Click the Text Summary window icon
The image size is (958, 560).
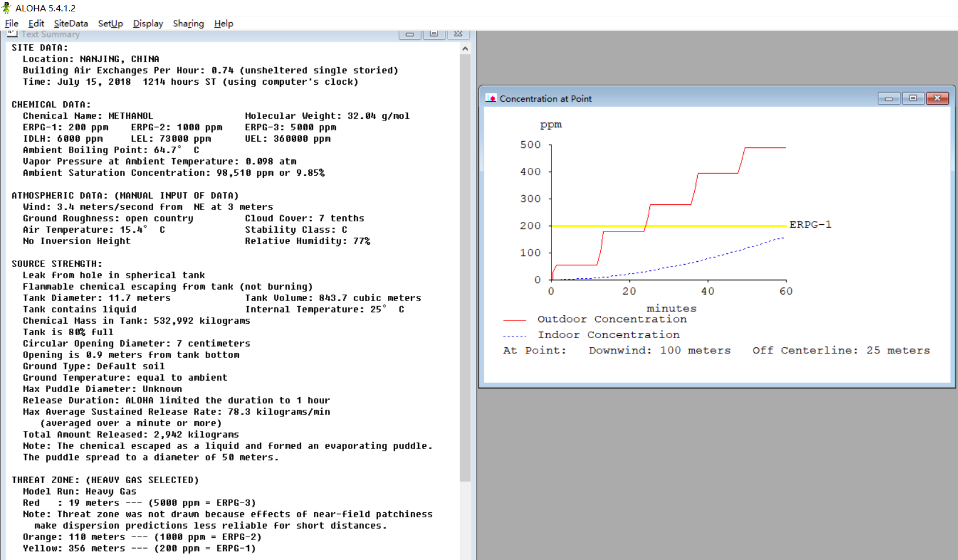point(13,34)
